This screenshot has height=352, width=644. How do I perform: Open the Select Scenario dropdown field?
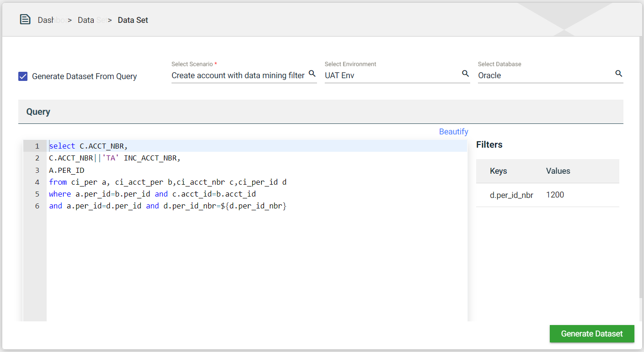coord(238,75)
